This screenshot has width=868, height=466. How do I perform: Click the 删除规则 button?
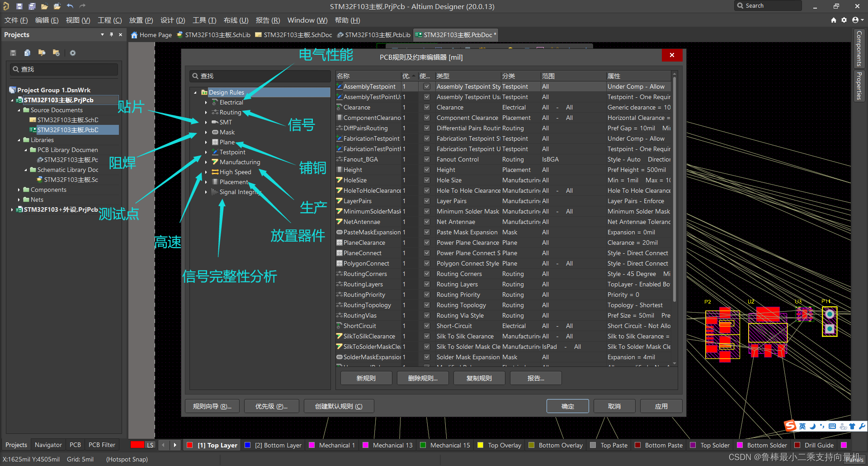pos(423,378)
